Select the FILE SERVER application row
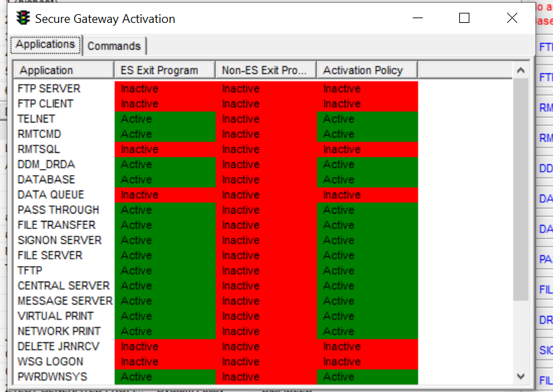 [216, 255]
